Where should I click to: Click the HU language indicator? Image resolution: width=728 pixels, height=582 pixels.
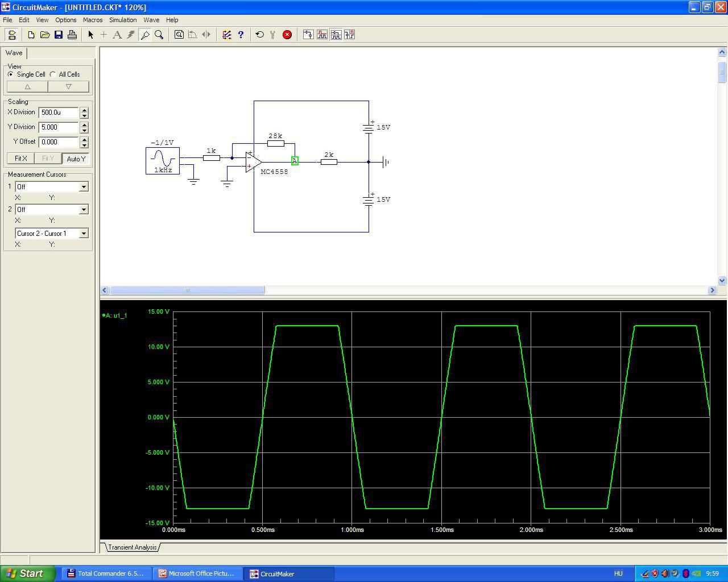pos(618,573)
